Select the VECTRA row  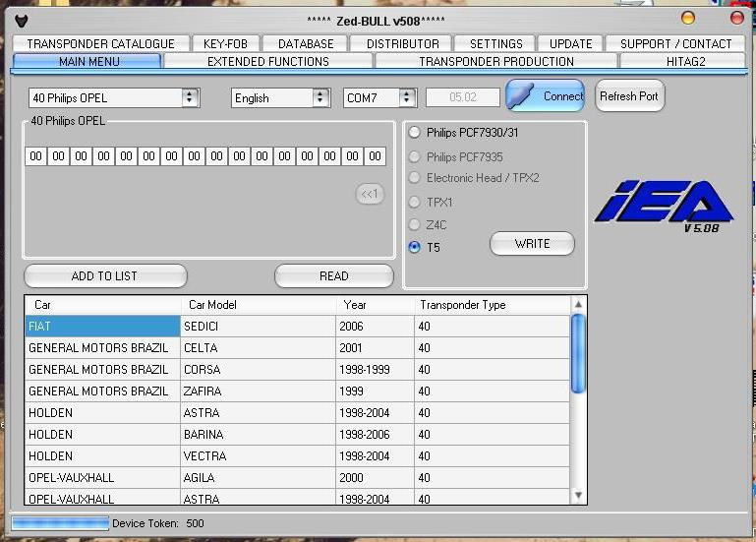(297, 456)
